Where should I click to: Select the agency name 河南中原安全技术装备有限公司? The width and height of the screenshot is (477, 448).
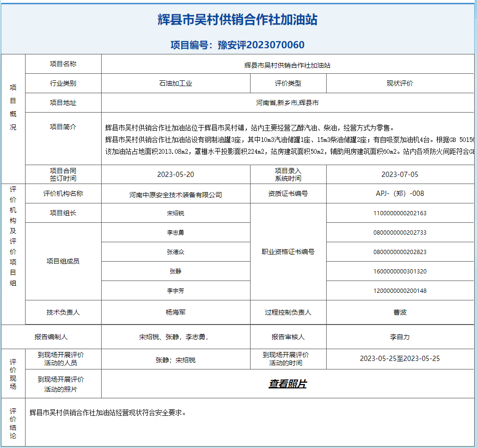[175, 195]
